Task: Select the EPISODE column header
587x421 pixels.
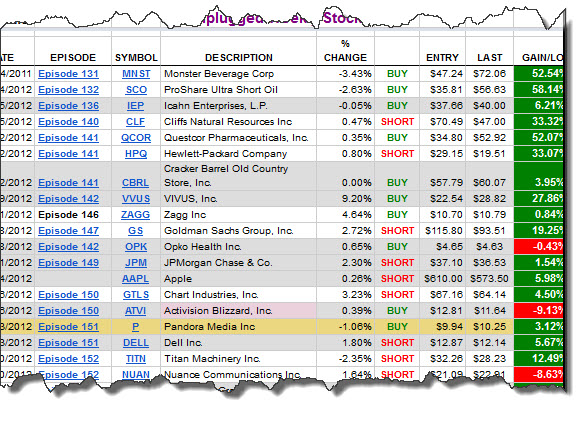Action: point(73,58)
